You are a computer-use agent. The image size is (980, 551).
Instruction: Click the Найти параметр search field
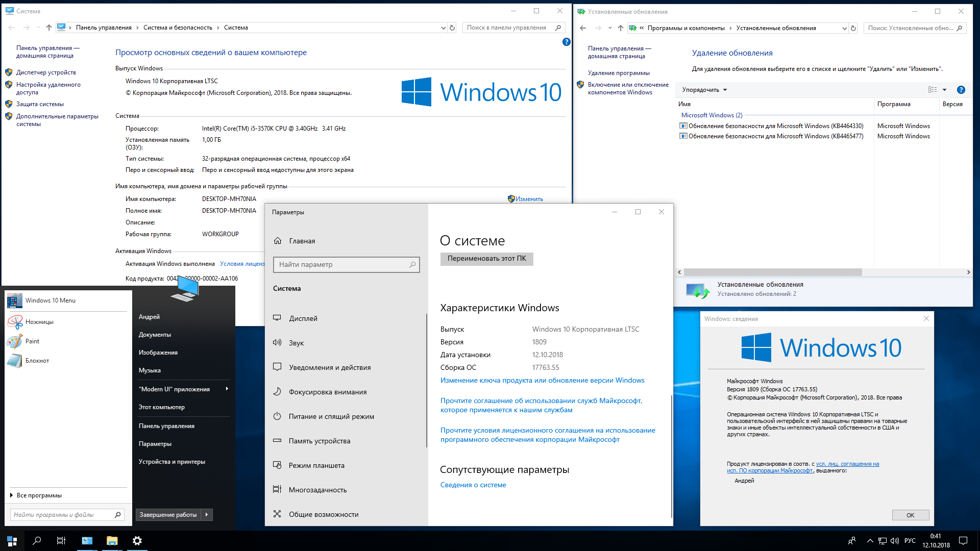(x=346, y=264)
